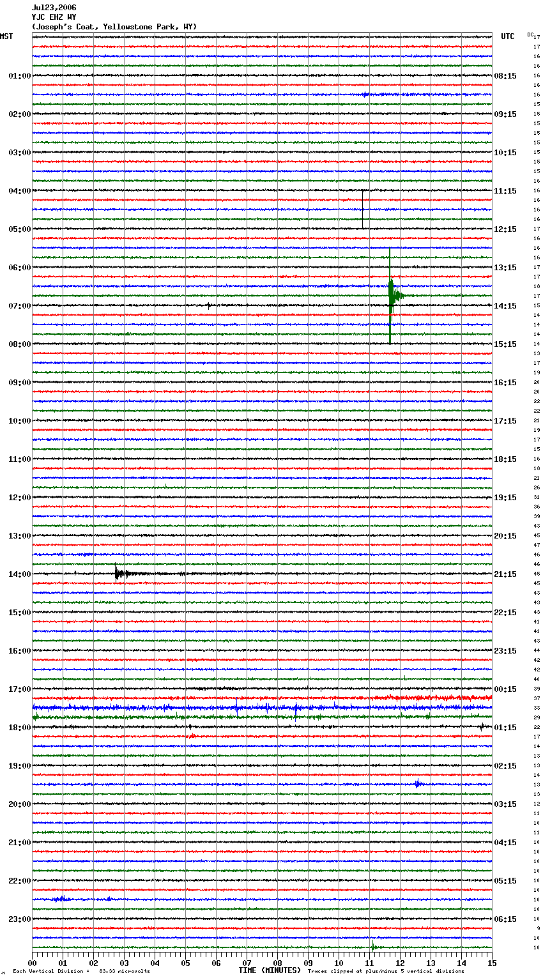The width and height of the screenshot is (543, 980).
Task: Click the 21:15 UTC time label
Action: pos(505,574)
